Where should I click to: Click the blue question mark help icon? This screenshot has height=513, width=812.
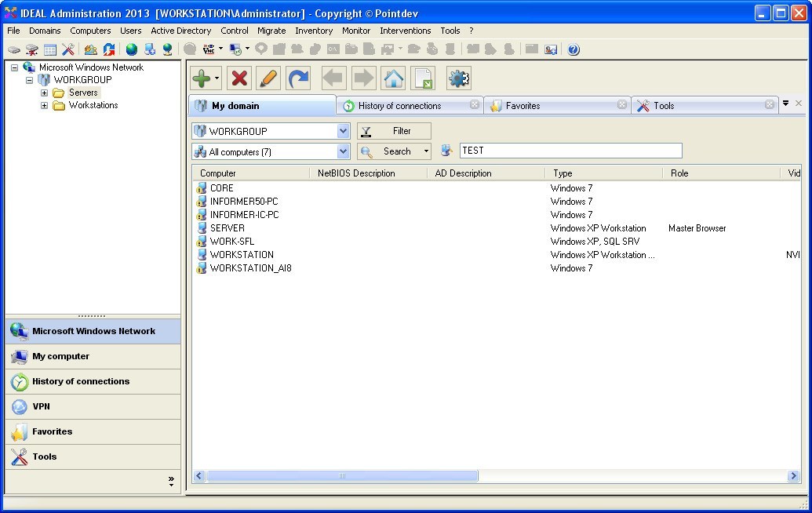pos(573,49)
